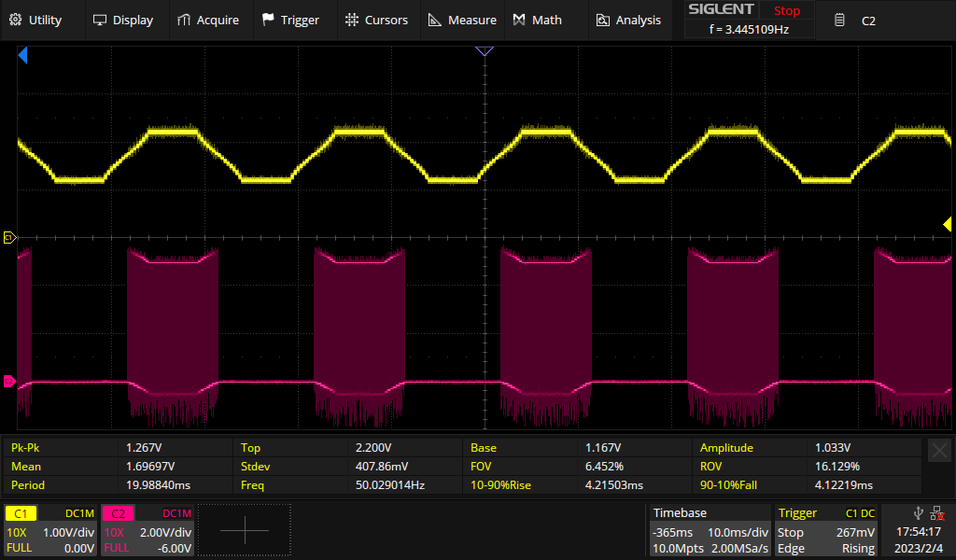Click the clipboard icon beside C2
Image resolution: width=956 pixels, height=560 pixels.
[x=839, y=21]
